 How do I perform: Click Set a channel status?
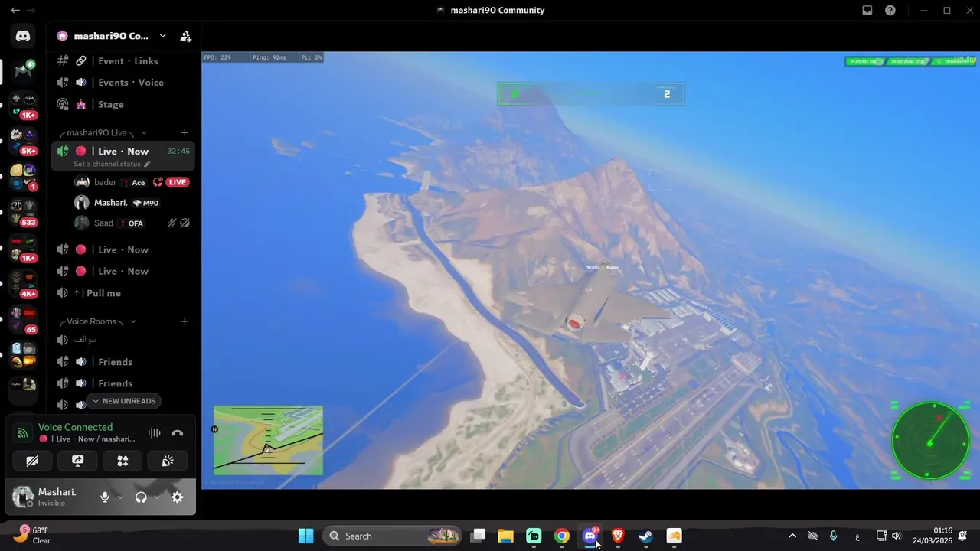(x=107, y=164)
